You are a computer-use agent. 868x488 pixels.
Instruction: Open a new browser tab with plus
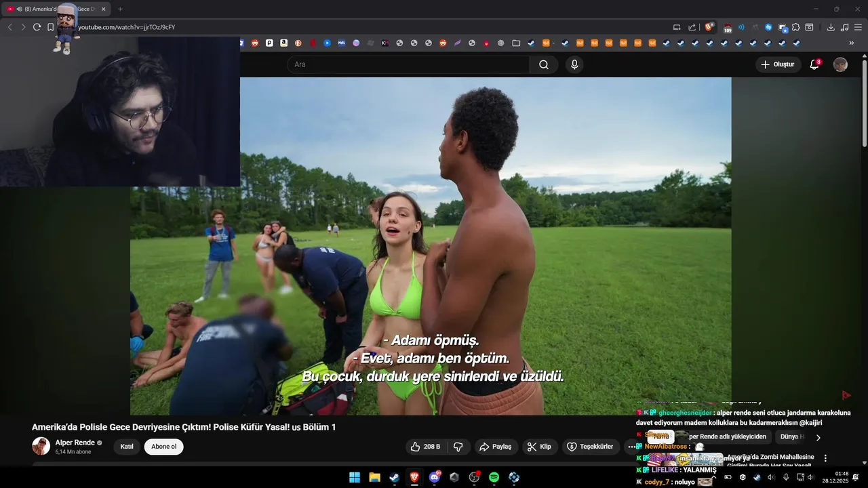tap(120, 9)
